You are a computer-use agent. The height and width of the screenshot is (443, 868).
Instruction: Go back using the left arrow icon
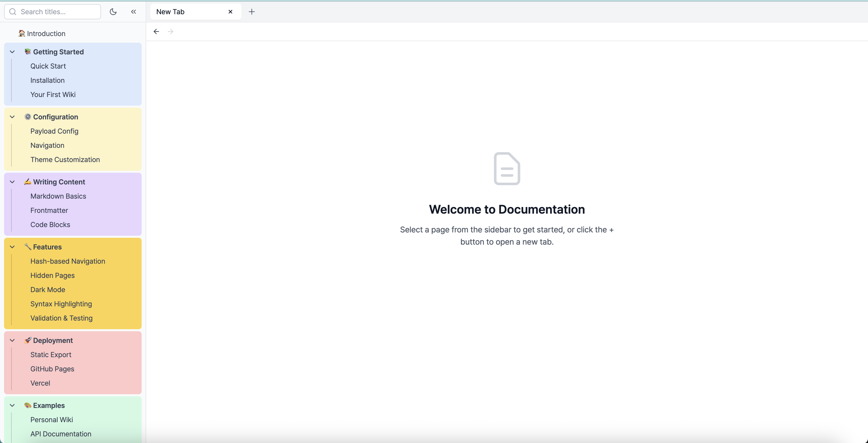[x=156, y=32]
